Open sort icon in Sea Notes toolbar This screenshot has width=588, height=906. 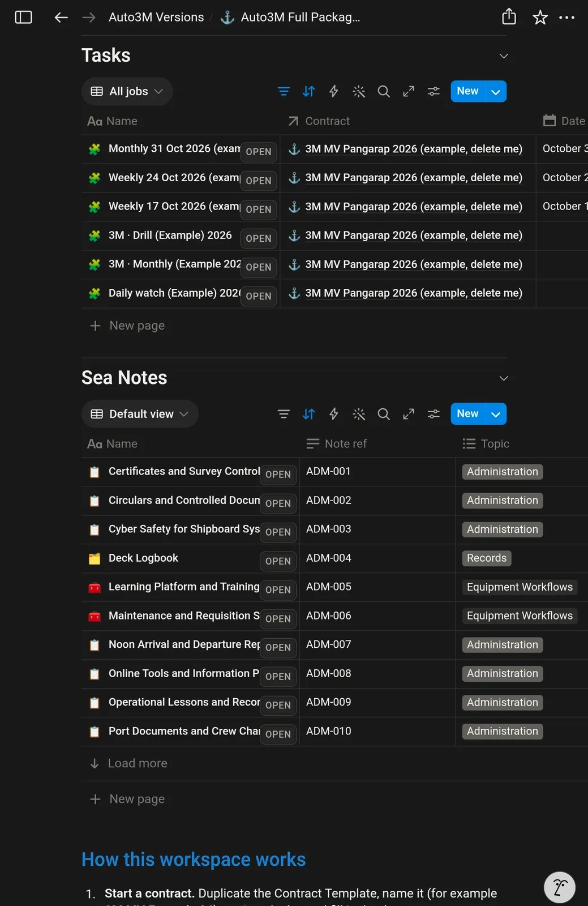point(308,414)
